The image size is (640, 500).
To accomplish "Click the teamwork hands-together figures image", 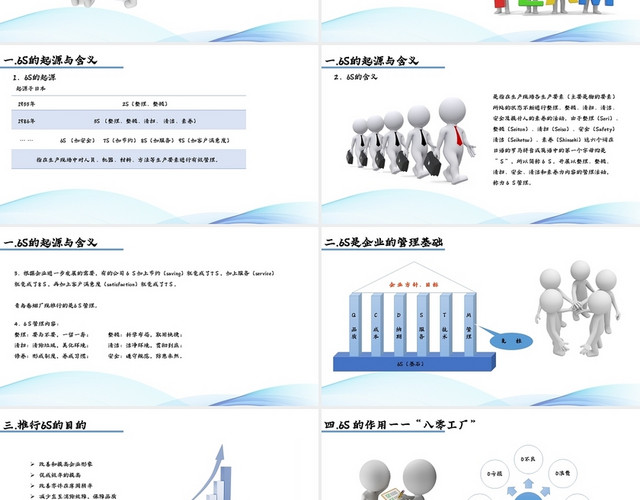I will coord(578,308).
